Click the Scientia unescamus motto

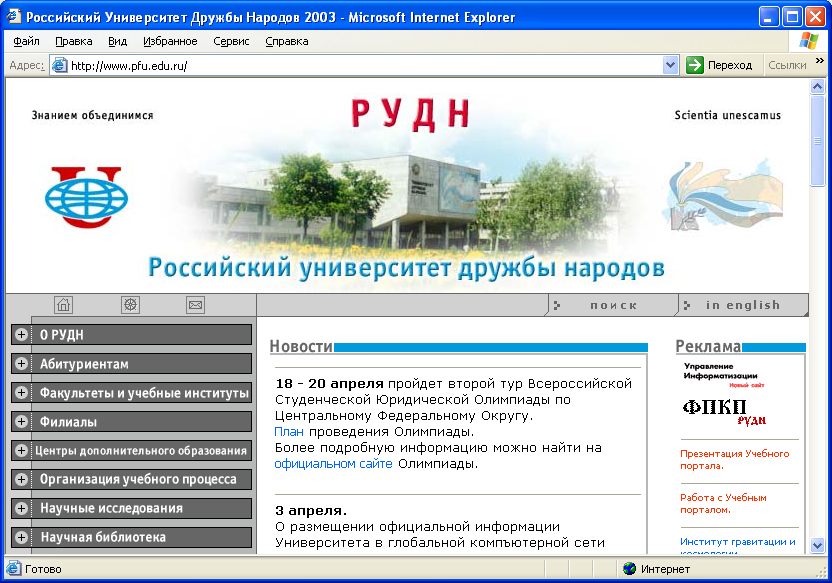pyautogui.click(x=727, y=115)
